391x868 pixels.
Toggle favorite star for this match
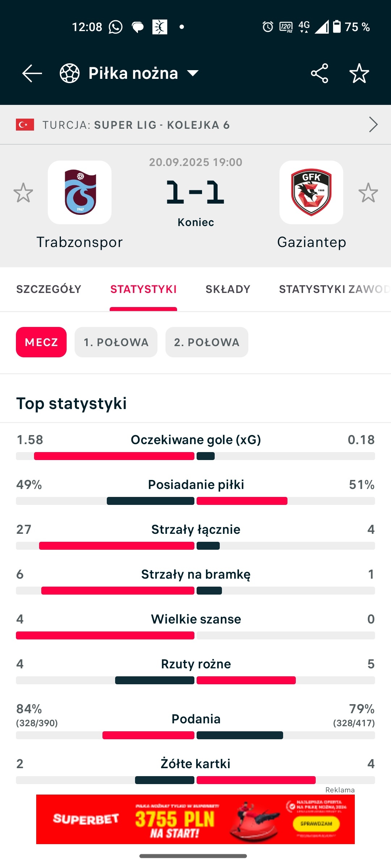point(359,73)
